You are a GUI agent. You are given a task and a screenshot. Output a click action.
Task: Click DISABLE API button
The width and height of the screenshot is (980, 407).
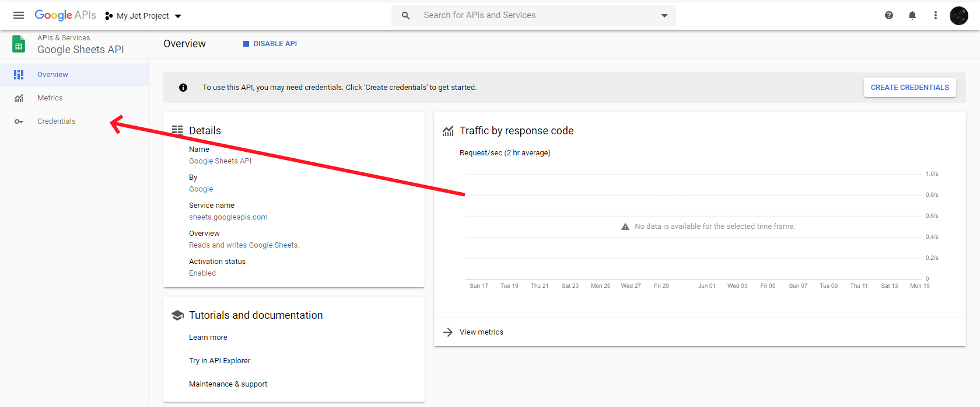(270, 44)
